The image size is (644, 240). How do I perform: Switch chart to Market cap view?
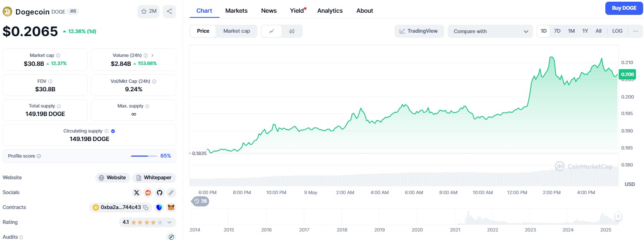[x=236, y=31]
